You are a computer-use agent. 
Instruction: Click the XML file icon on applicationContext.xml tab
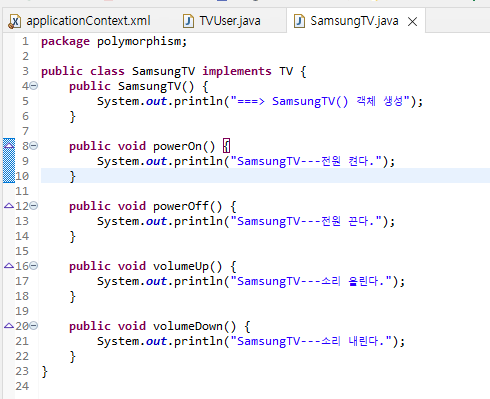(x=14, y=22)
